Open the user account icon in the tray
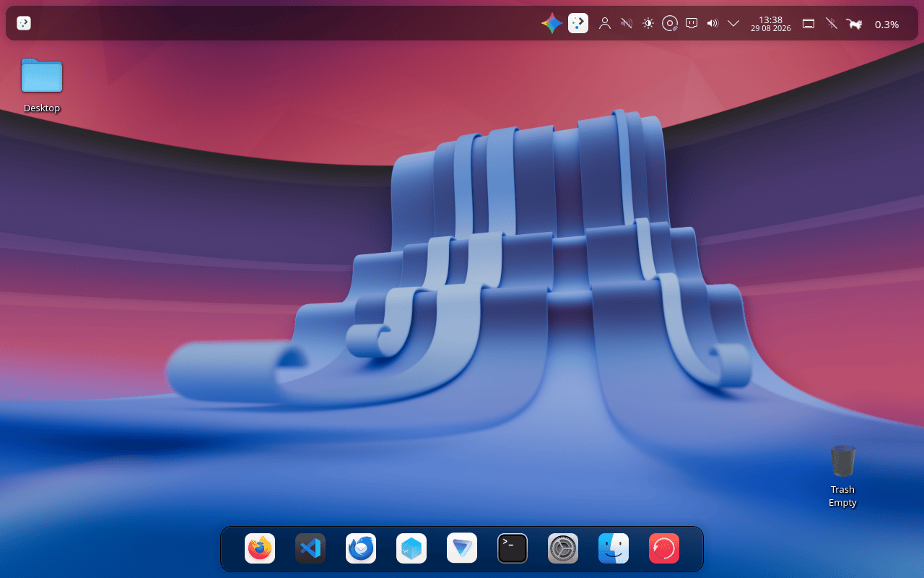The height and width of the screenshot is (578, 924). coord(605,23)
